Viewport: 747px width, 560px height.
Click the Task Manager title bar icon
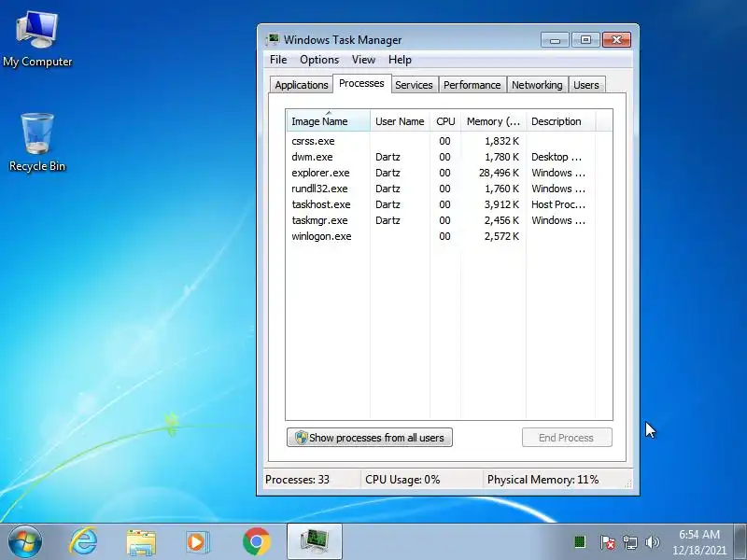pyautogui.click(x=273, y=39)
